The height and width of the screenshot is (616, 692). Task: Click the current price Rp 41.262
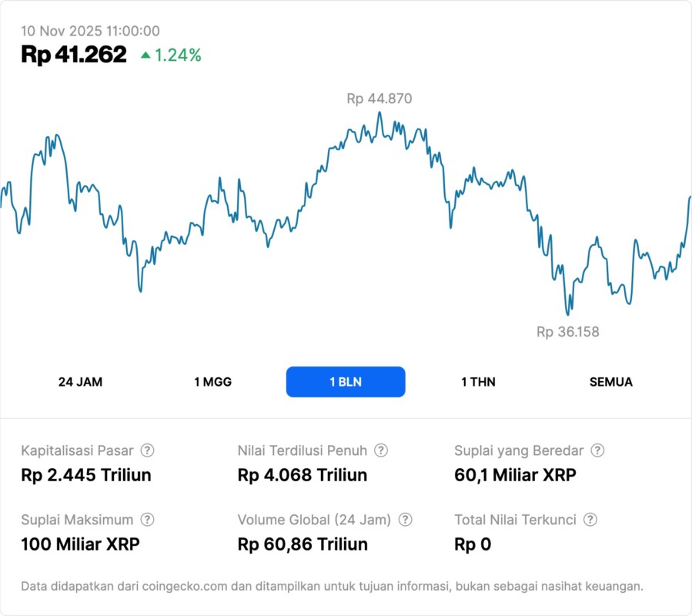(75, 55)
